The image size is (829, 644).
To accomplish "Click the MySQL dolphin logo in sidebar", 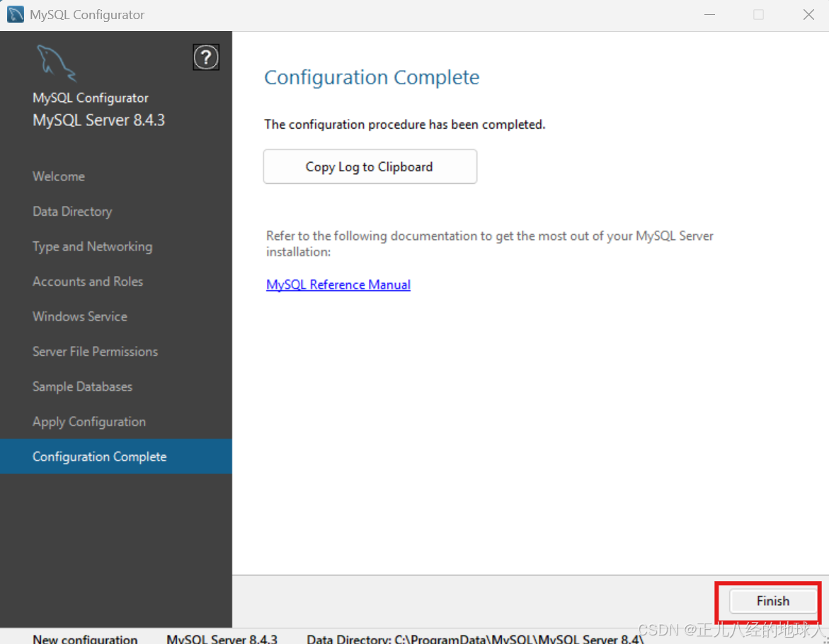I will pyautogui.click(x=56, y=64).
